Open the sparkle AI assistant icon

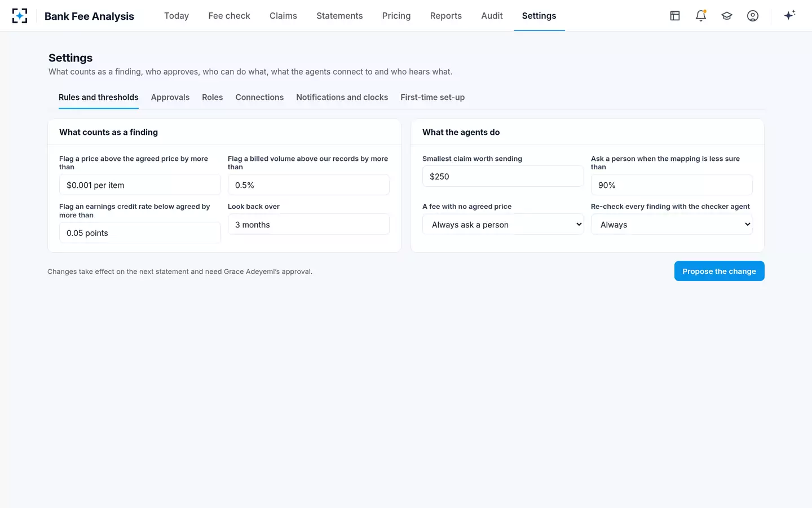click(789, 15)
